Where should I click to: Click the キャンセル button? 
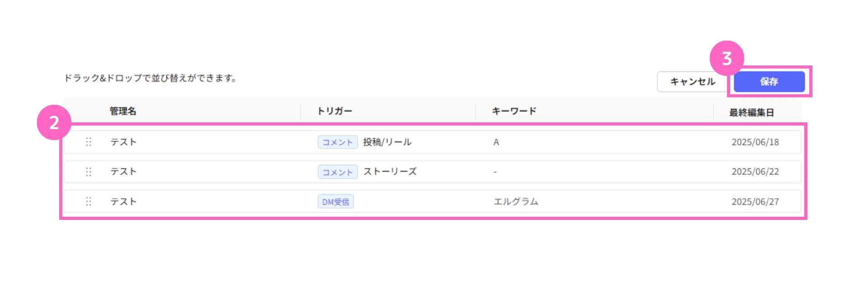coord(693,82)
